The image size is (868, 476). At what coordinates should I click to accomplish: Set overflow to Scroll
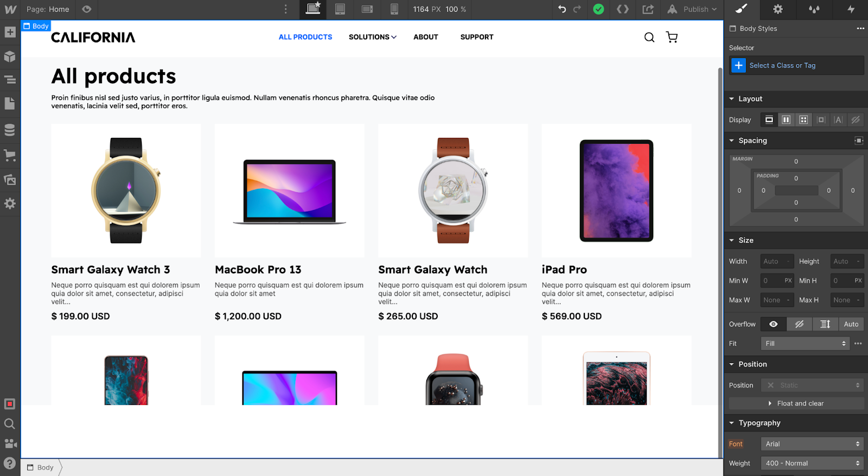coord(825,324)
